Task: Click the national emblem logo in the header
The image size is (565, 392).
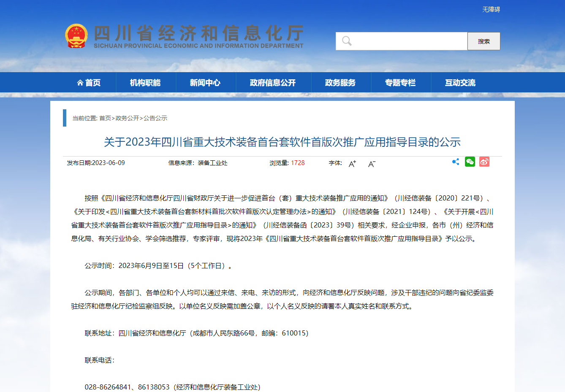Action: (77, 35)
